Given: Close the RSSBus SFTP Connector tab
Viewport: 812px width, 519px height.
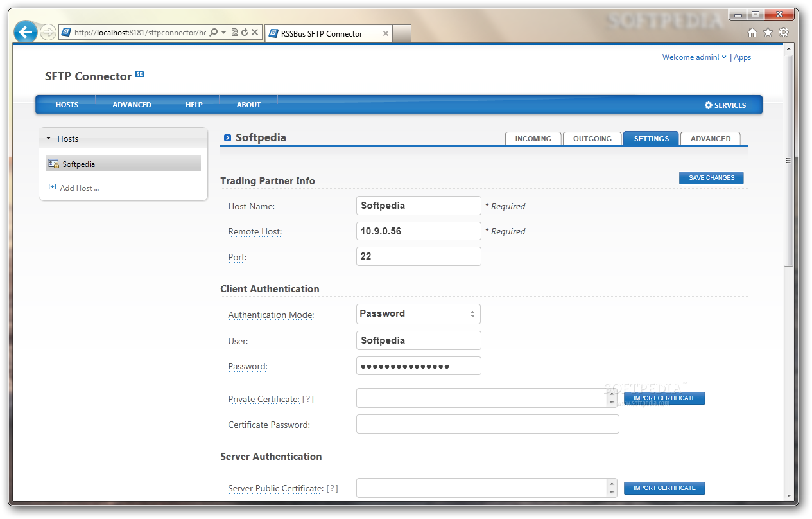Looking at the screenshot, I should tap(386, 33).
